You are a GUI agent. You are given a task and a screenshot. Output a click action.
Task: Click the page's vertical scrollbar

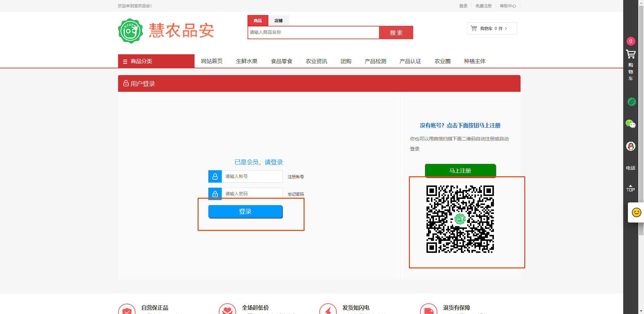(641, 134)
